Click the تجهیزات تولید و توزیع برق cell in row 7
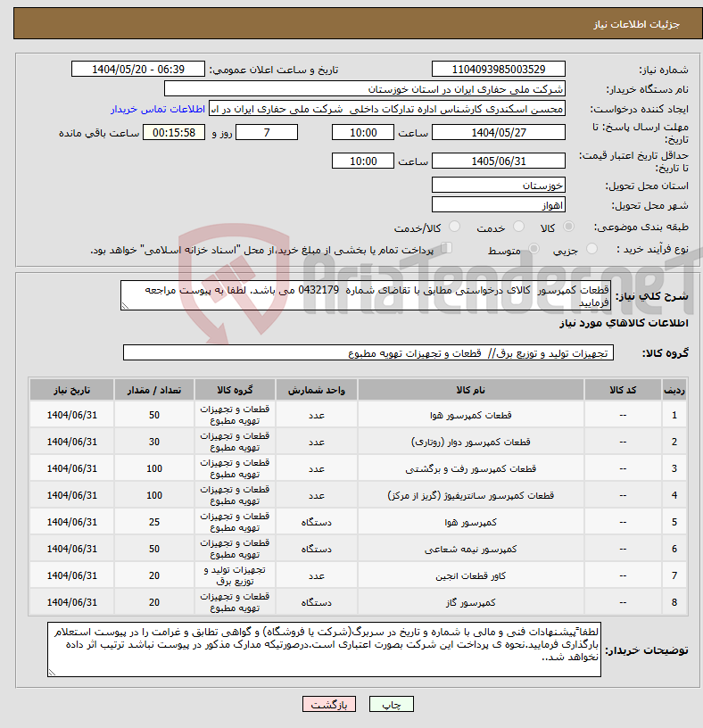Viewport: 703px width, 728px height. tap(235, 575)
